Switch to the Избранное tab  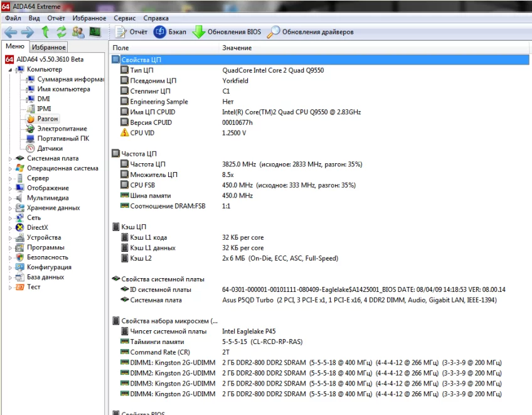click(x=48, y=47)
